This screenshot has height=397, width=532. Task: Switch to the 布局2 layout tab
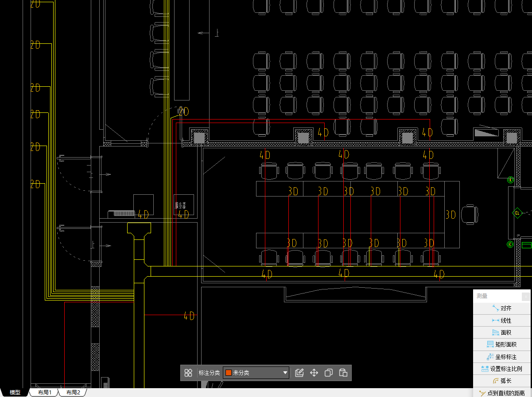pos(73,393)
